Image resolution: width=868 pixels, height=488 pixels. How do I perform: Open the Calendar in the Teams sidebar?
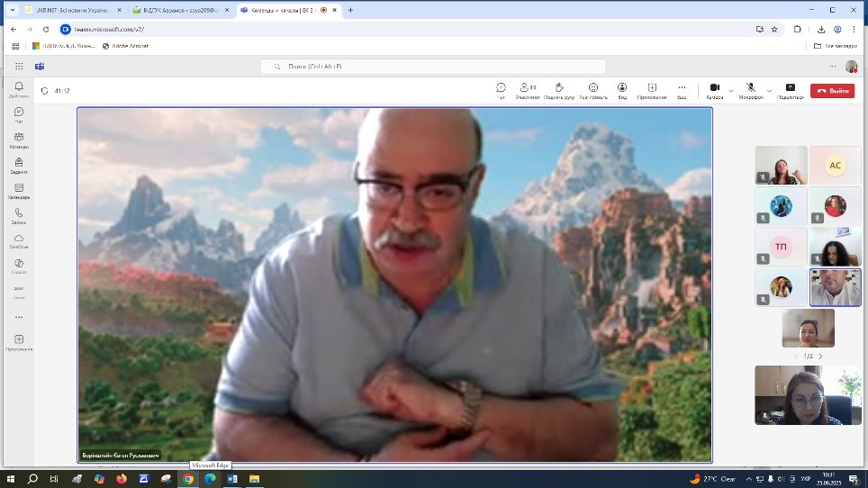19,191
